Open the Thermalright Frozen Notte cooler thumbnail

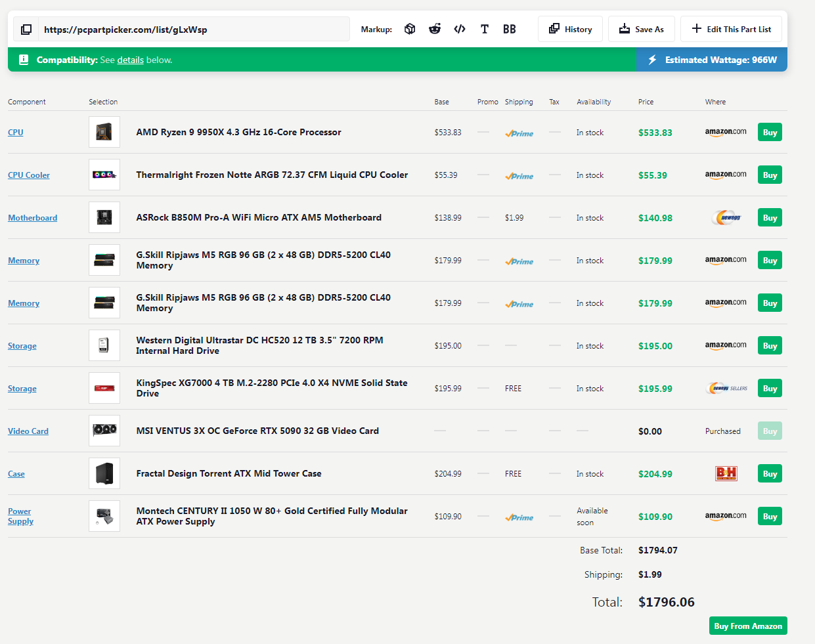104,175
